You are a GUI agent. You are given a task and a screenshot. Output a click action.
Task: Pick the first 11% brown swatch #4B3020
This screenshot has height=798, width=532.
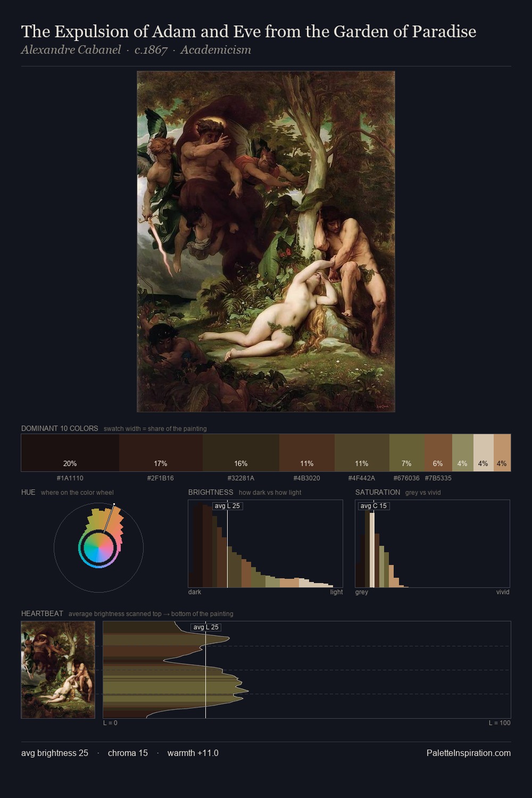click(307, 453)
